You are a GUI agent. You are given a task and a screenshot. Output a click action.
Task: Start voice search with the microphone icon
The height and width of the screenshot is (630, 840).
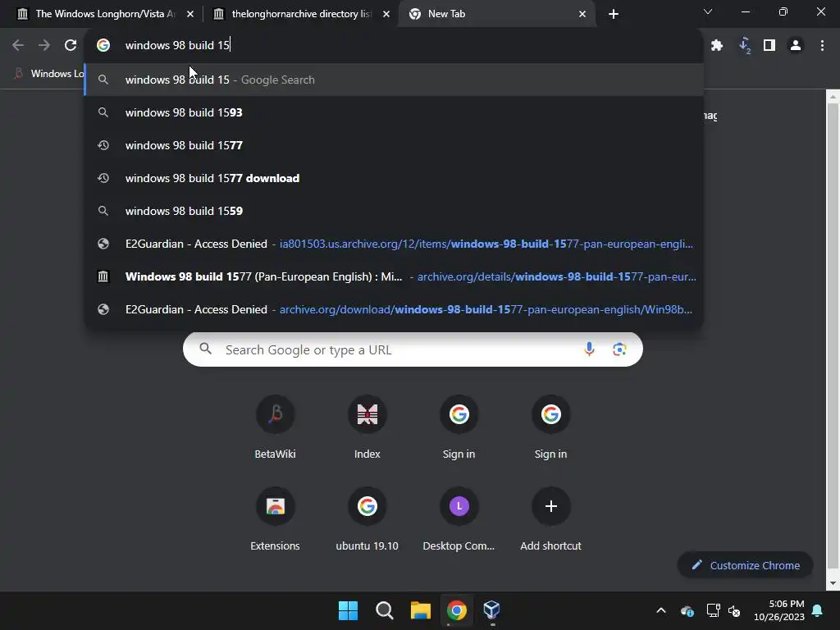click(x=589, y=349)
